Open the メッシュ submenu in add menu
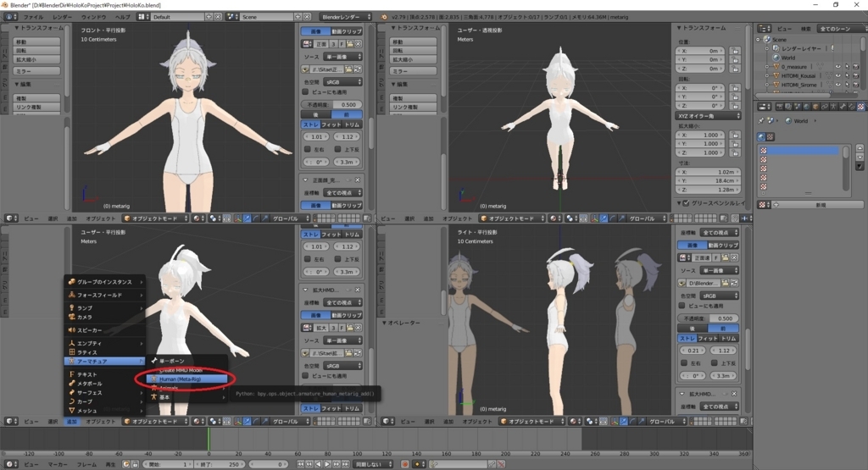This screenshot has height=470, width=868. pyautogui.click(x=104, y=411)
